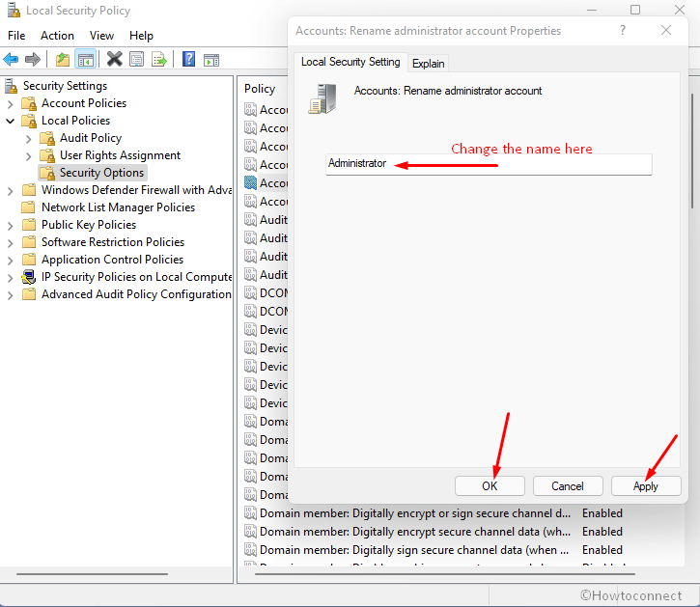700x607 pixels.
Task: Click icon of Digitally sign secure channel policy
Action: point(250,549)
